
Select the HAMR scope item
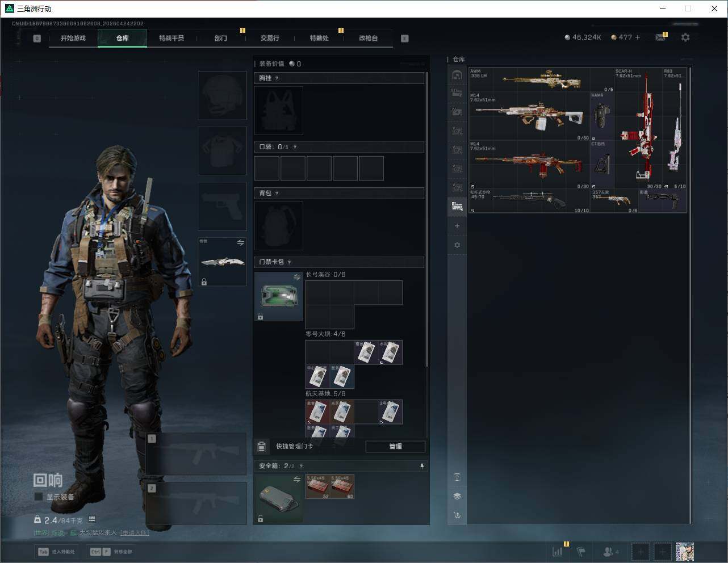pyautogui.click(x=603, y=116)
